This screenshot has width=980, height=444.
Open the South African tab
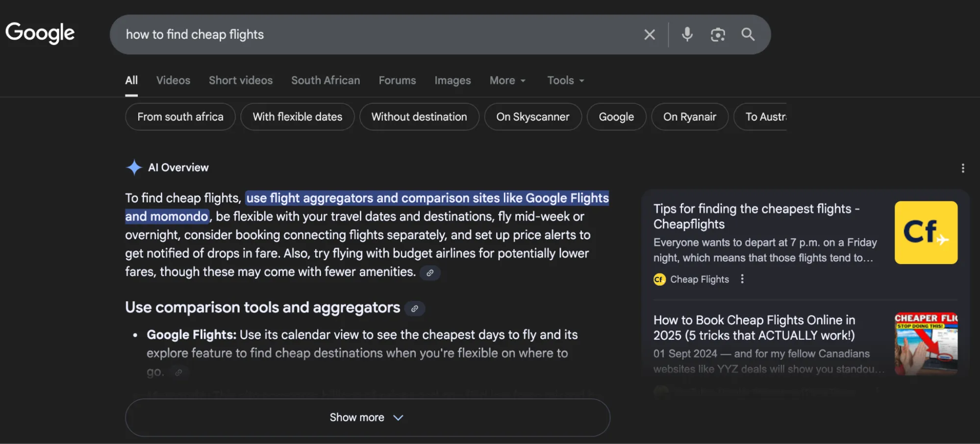pyautogui.click(x=326, y=80)
